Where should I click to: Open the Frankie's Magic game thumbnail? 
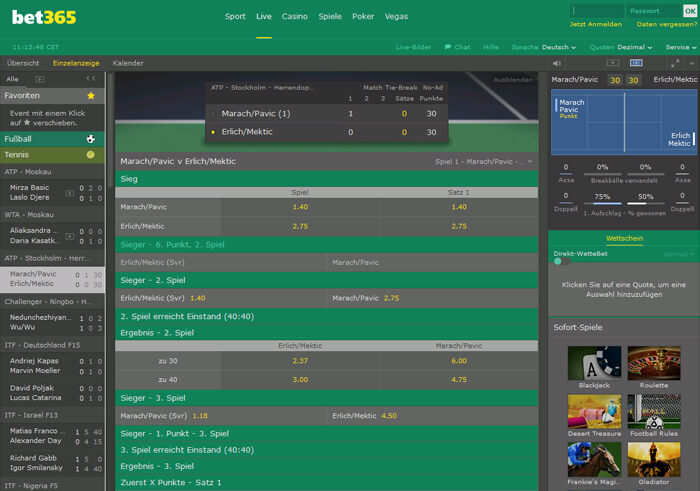point(594,459)
